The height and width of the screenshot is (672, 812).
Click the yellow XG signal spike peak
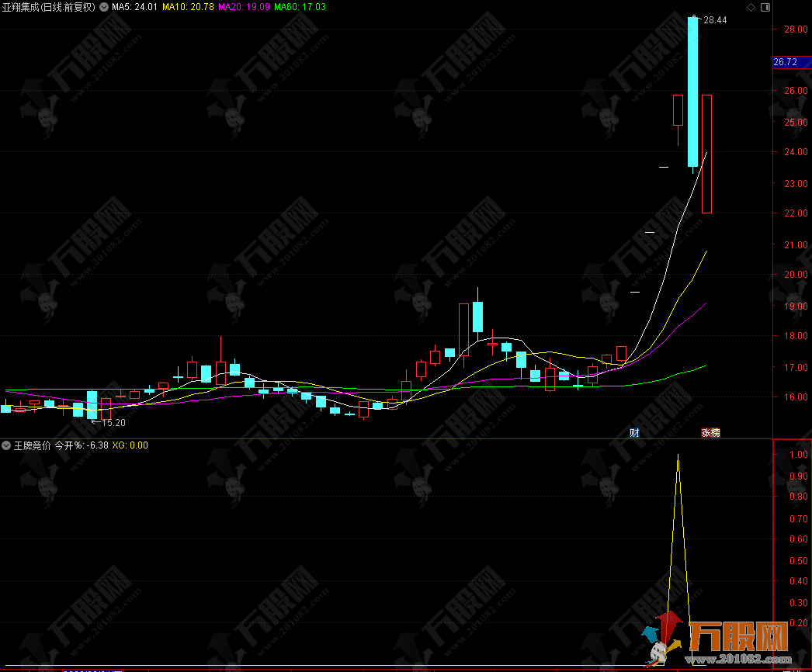click(x=678, y=455)
